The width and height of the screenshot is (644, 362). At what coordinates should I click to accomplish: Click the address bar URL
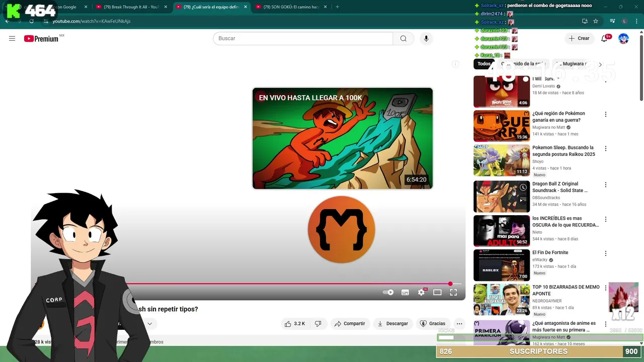coord(91,21)
